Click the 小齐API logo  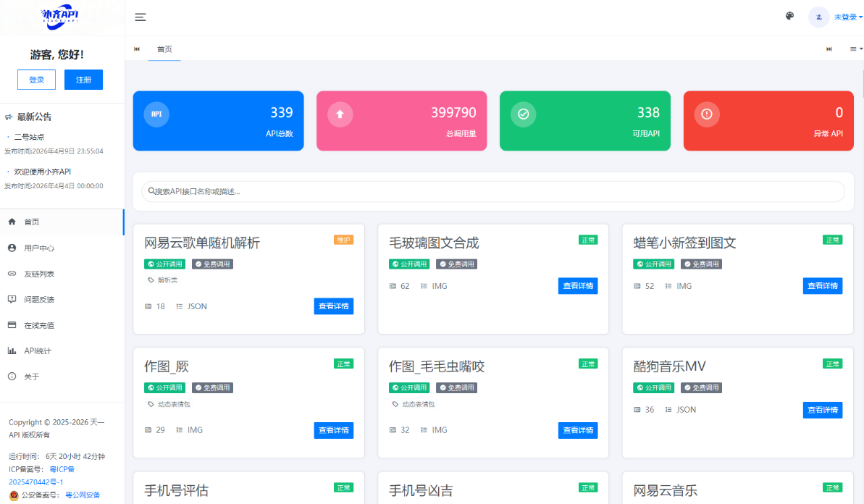point(60,17)
